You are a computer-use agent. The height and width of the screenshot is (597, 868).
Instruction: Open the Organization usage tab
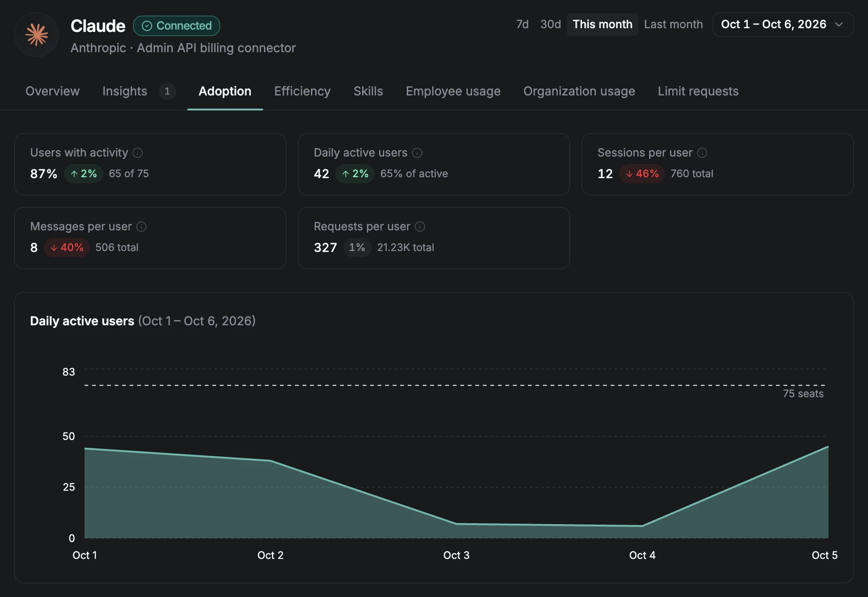(579, 91)
